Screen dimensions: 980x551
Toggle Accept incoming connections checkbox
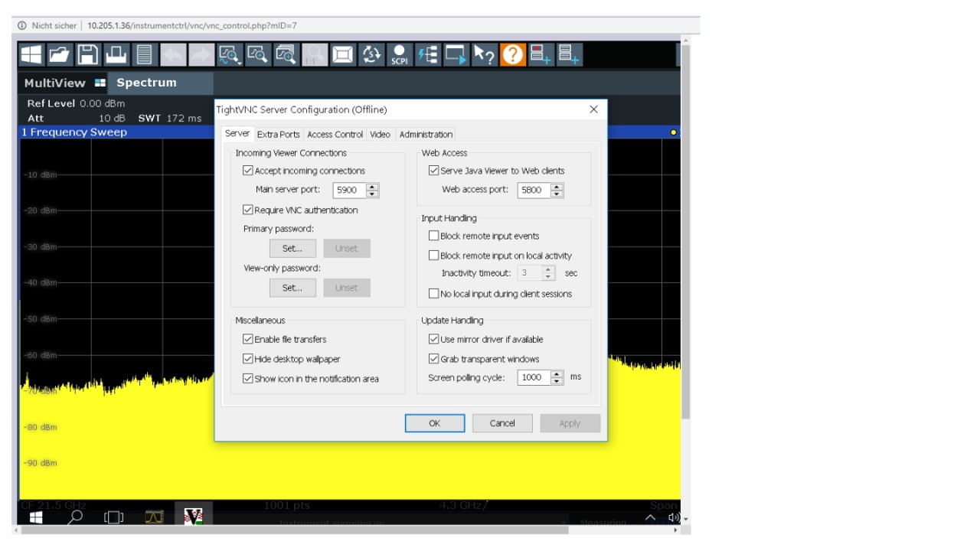(x=248, y=171)
